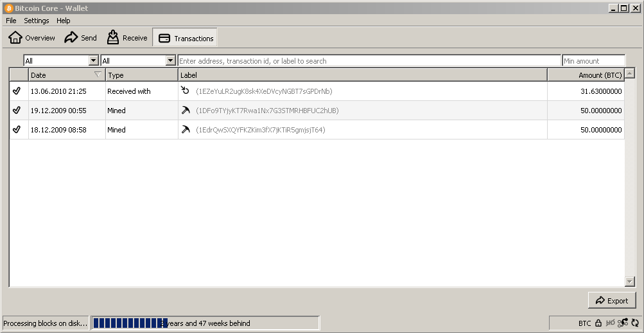This screenshot has height=333, width=644.
Task: Click Processing blocks on disk status text
Action: pyautogui.click(x=45, y=323)
